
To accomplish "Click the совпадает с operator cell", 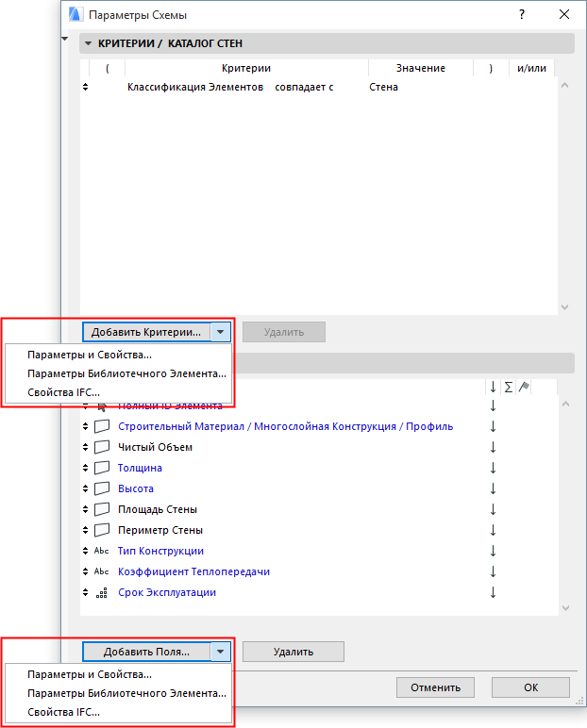I will 304,87.
